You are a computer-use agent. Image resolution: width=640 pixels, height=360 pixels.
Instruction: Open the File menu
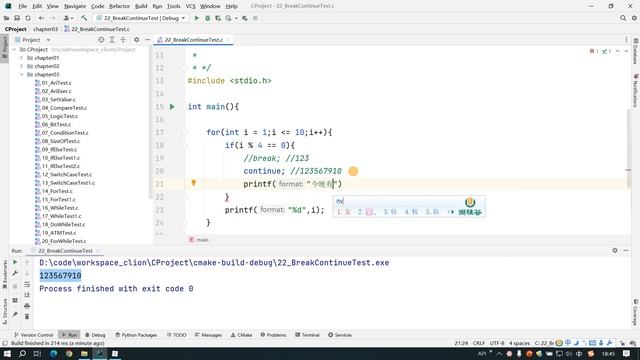pyautogui.click(x=23, y=6)
